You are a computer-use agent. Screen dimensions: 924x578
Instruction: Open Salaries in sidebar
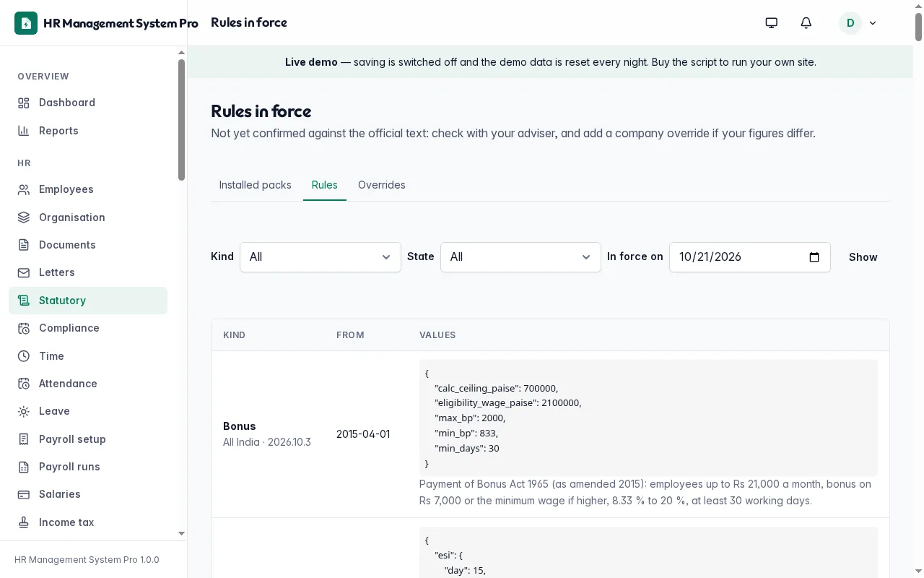pyautogui.click(x=88, y=494)
